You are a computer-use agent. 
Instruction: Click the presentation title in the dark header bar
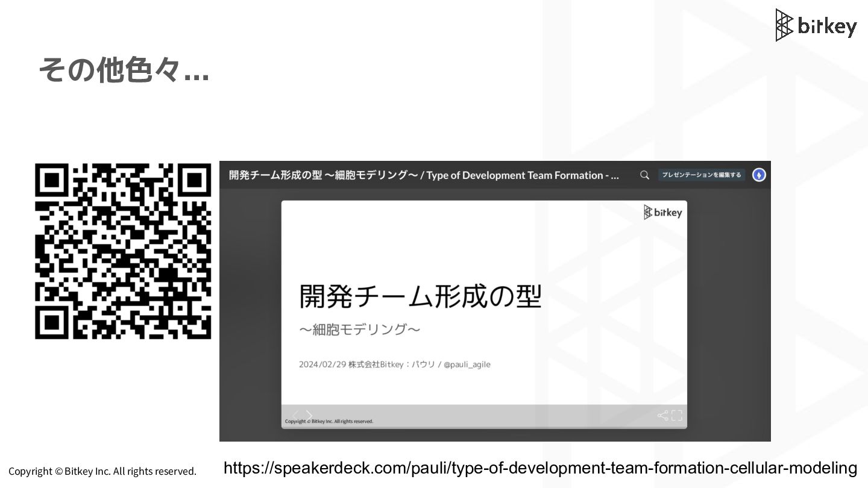coord(424,175)
